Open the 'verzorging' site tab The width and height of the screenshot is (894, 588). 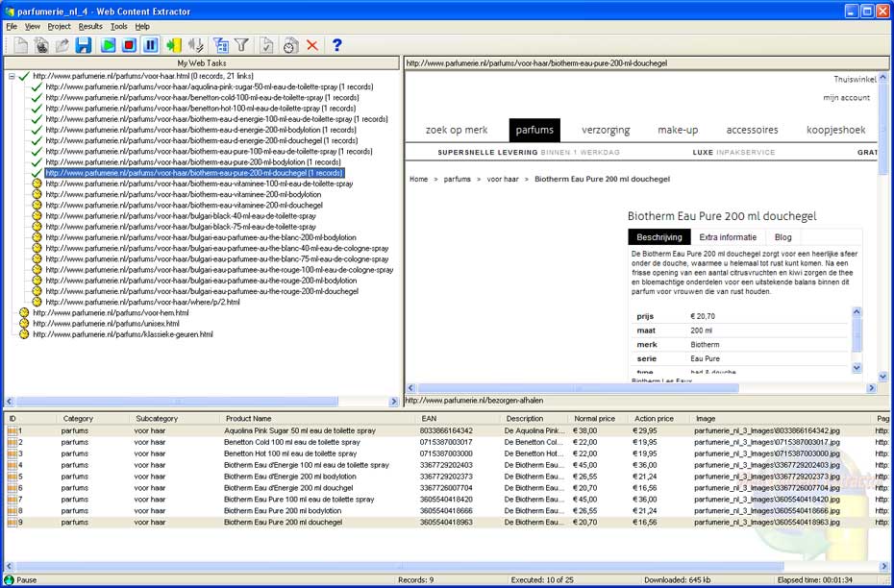tap(606, 130)
